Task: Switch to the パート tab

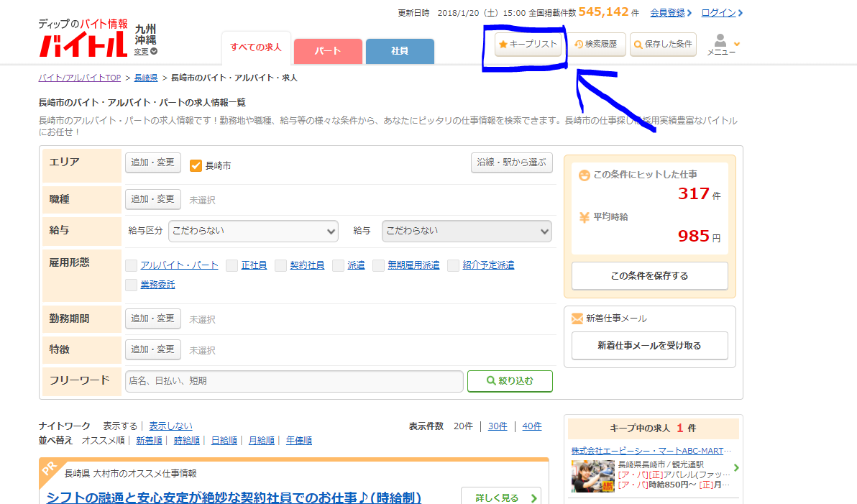Action: coord(328,51)
